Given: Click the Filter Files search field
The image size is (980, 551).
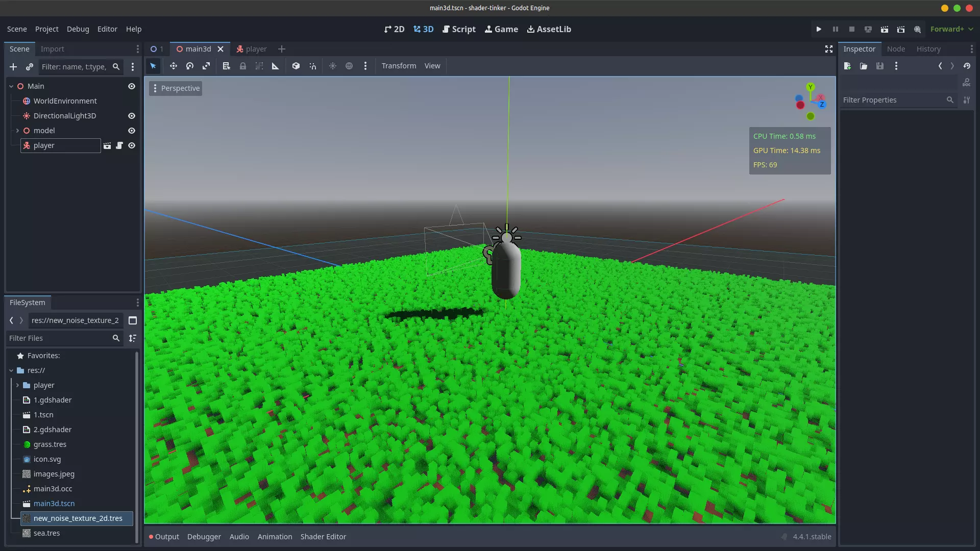Looking at the screenshot, I should pos(59,338).
